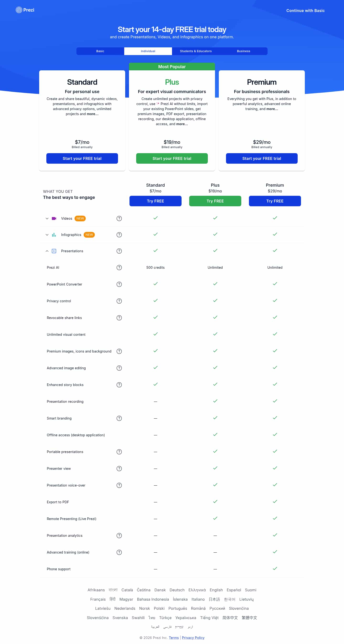Image resolution: width=344 pixels, height=644 pixels.
Task: Click Continue with Basic link
Action: pos(305,11)
